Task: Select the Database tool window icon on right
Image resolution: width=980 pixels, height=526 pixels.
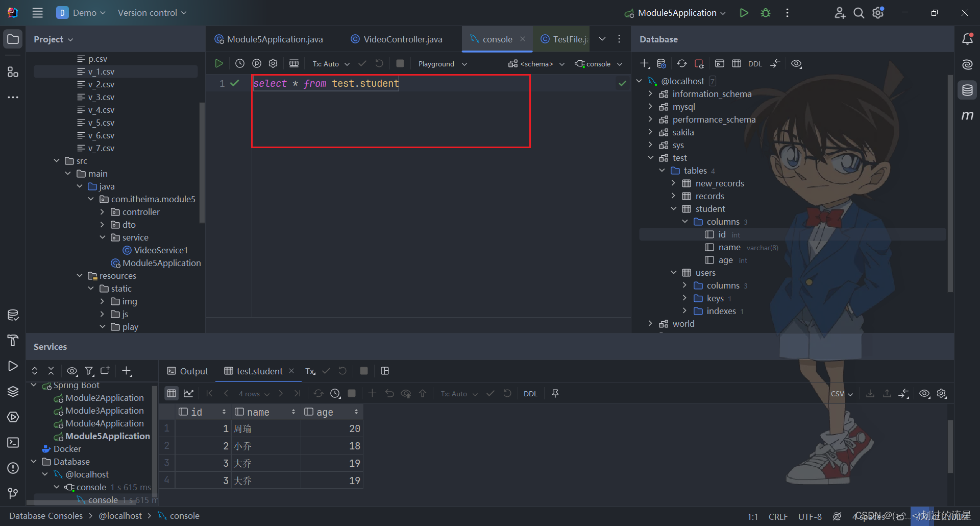Action: point(967,90)
